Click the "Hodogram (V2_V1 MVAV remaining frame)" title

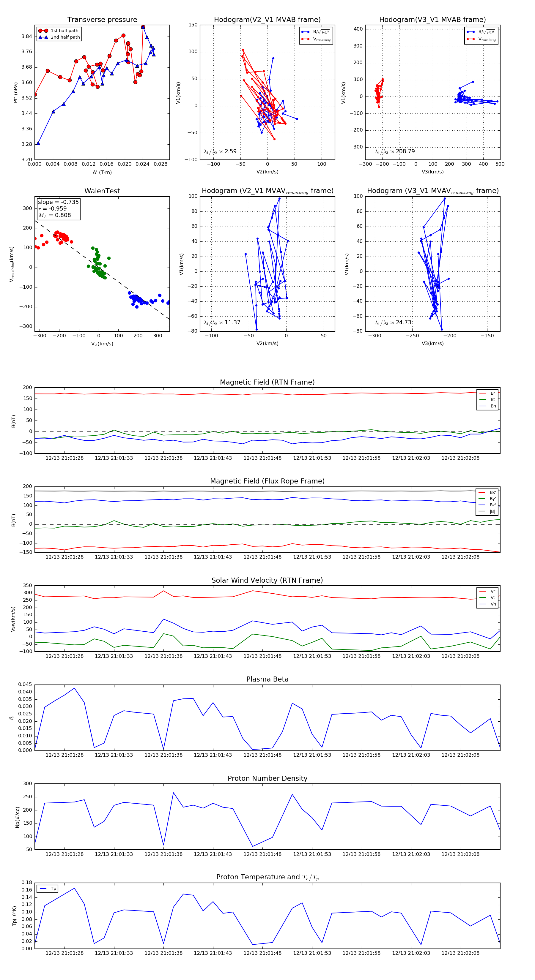click(267, 191)
